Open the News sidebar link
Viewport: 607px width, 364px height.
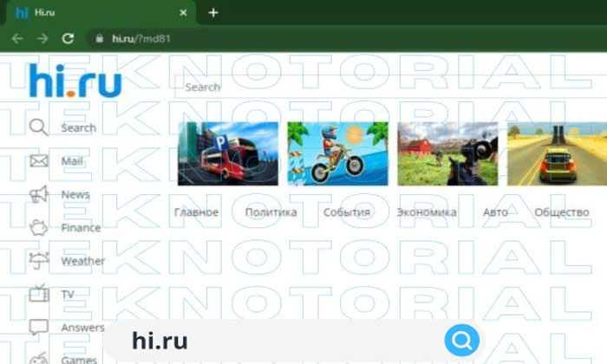coord(75,195)
